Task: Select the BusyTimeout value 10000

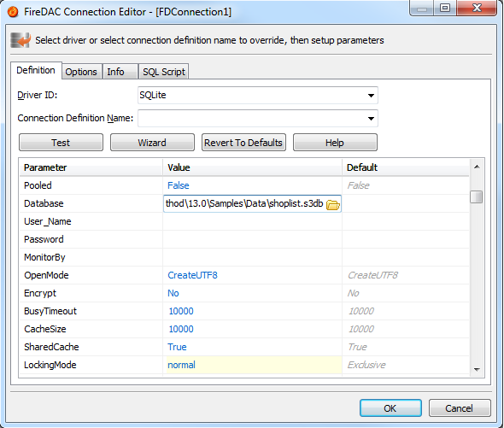Action: tap(181, 311)
